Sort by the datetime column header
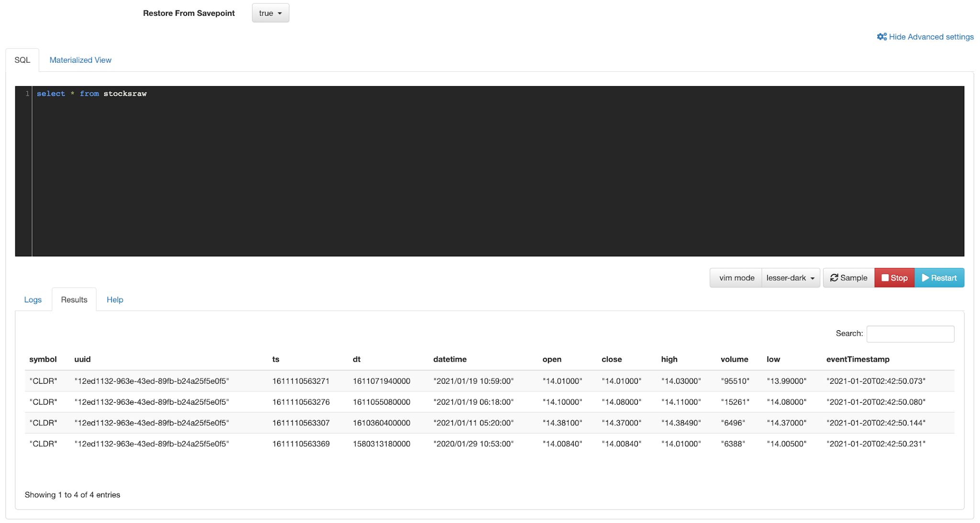This screenshot has height=523, width=980. (x=449, y=359)
